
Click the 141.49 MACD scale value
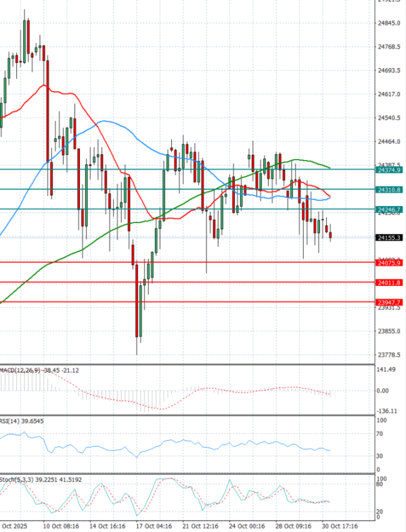tap(388, 370)
